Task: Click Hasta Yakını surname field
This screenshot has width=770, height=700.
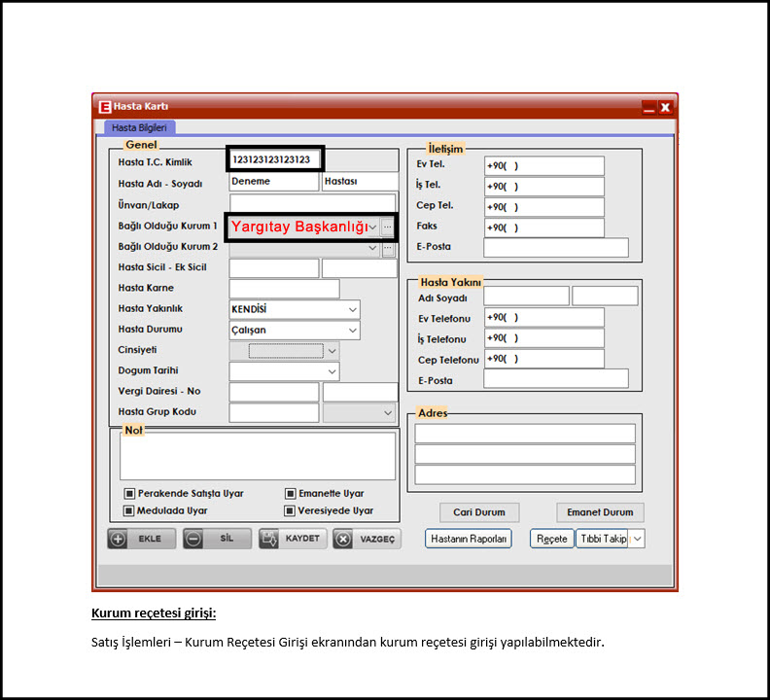Action: (x=605, y=297)
